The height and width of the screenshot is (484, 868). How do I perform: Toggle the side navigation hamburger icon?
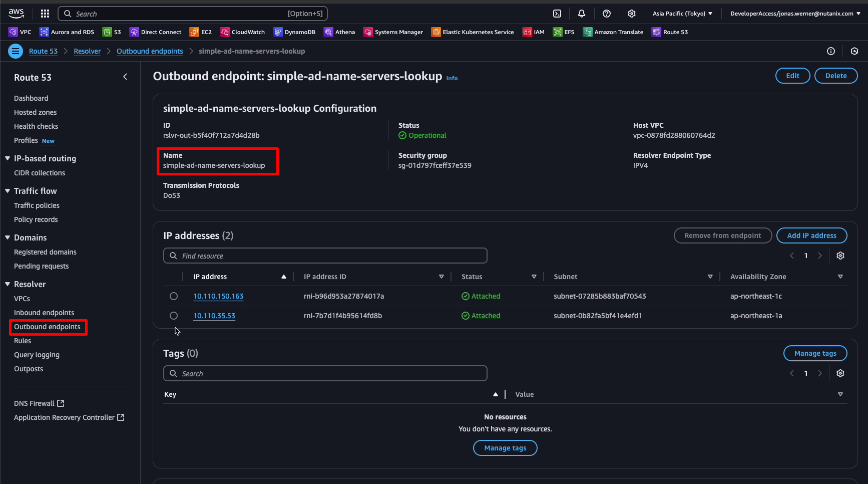16,51
